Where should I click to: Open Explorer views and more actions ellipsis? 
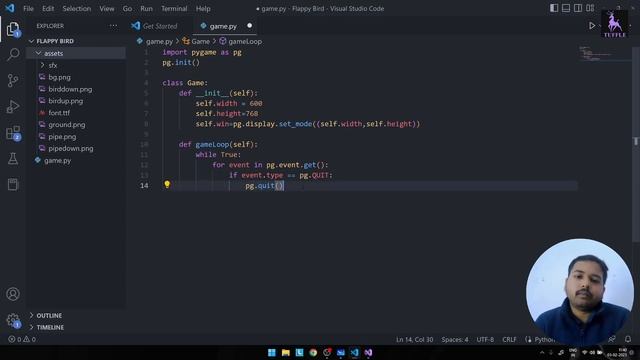tap(113, 26)
